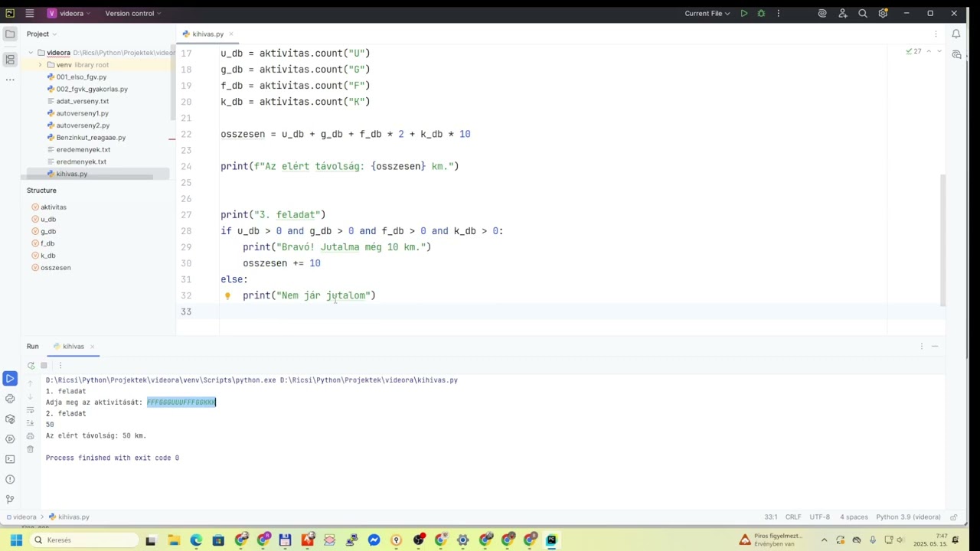Open the videora project dropdown
Screen dimensions: 980x551
pyautogui.click(x=68, y=13)
